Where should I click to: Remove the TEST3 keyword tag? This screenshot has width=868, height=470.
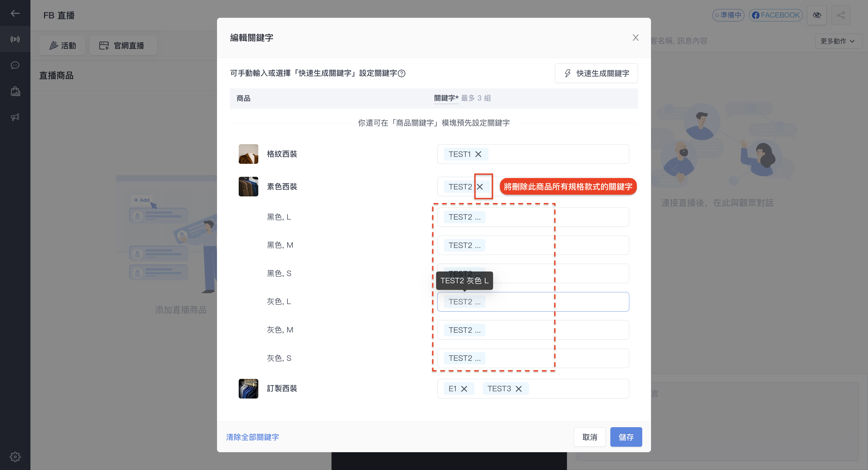tap(519, 389)
